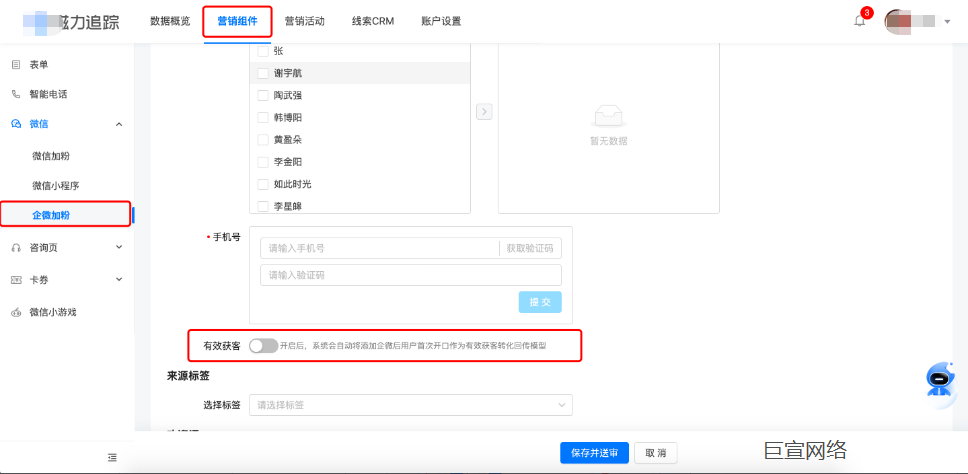Screen dimensions: 968x474
Task: Collapse the 微信 submenu chevron
Action: (119, 124)
